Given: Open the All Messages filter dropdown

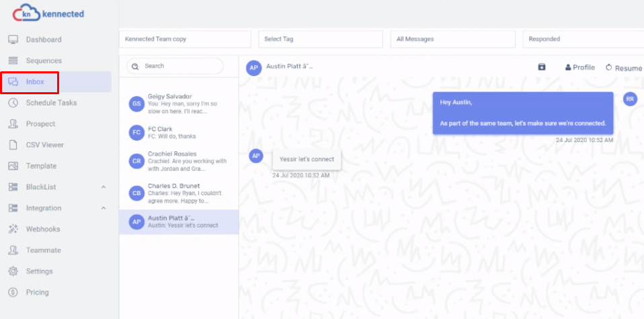Looking at the screenshot, I should pos(453,39).
